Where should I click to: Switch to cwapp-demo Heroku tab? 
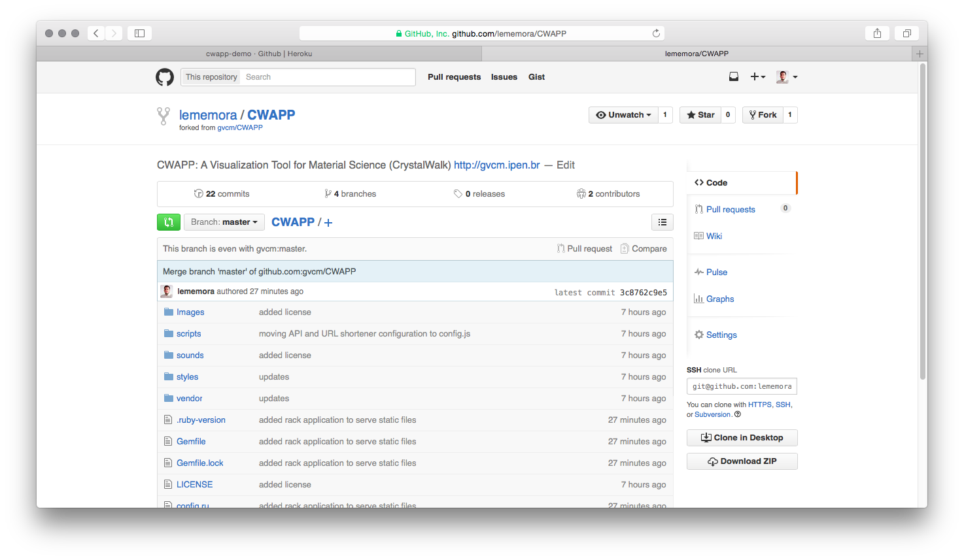click(259, 54)
